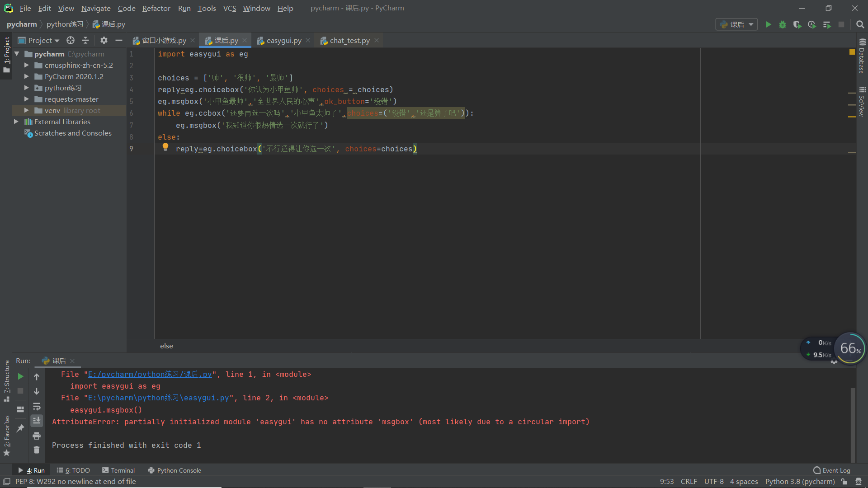Stop process in Run panel
868x488 pixels.
(20, 391)
